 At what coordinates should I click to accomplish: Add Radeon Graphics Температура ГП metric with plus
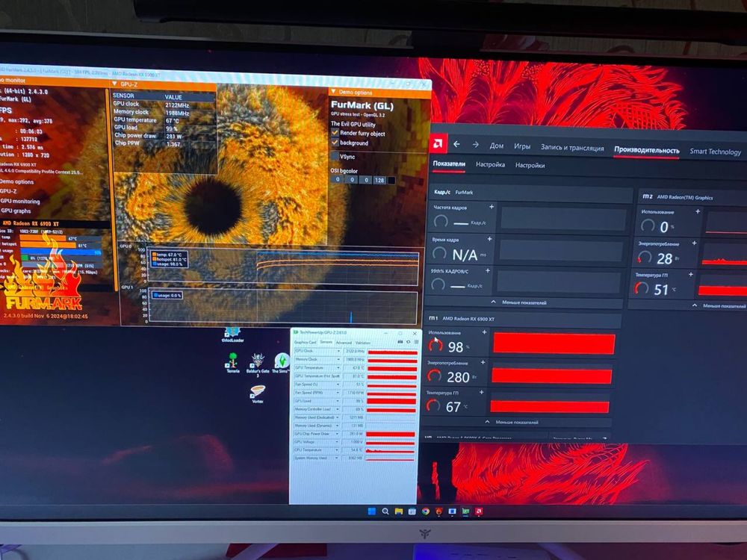tap(691, 274)
